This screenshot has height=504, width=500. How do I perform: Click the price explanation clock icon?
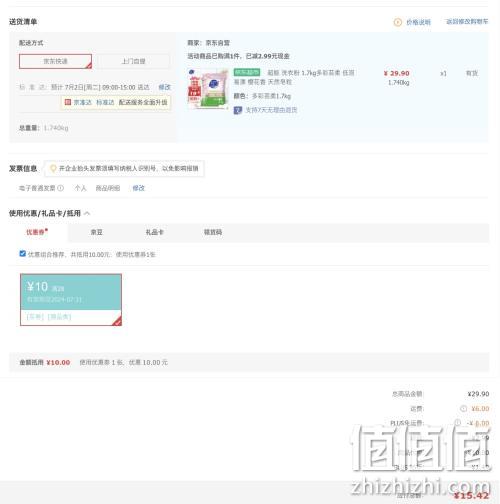pyautogui.click(x=398, y=22)
